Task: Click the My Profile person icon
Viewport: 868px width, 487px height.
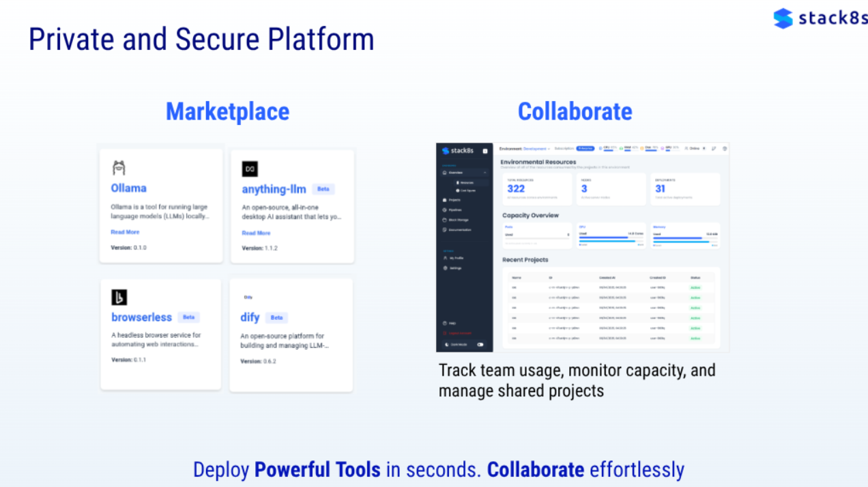Action: (445, 258)
